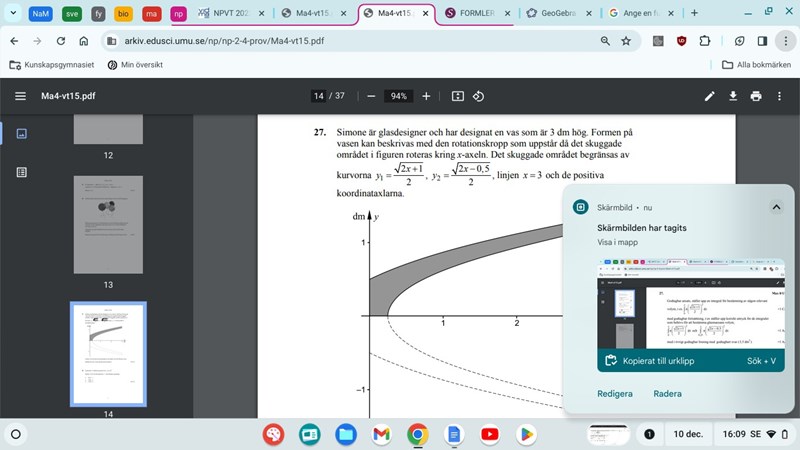Click Radera in the screenshot notification
Viewport: 800px width, 450px height.
(x=667, y=394)
